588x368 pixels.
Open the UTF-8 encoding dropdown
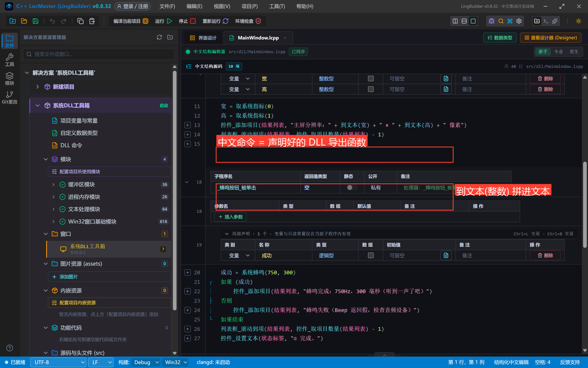(x=58, y=362)
